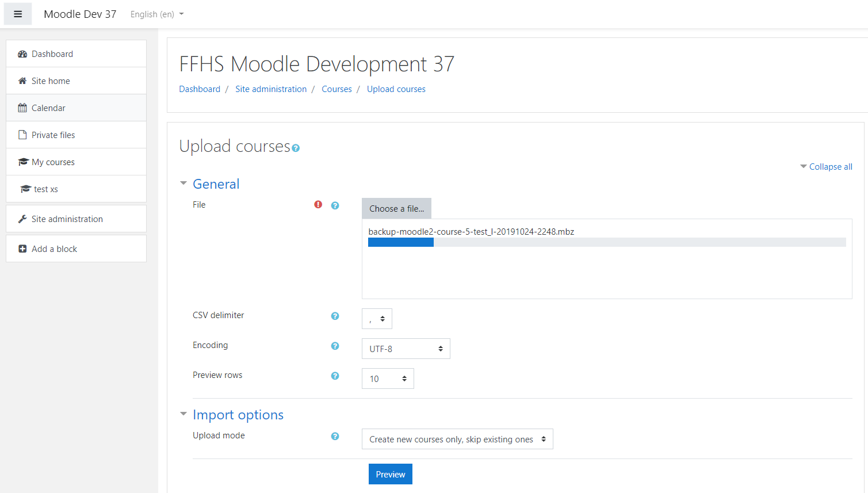
Task: Select Add a block in sidebar
Action: [x=76, y=249]
